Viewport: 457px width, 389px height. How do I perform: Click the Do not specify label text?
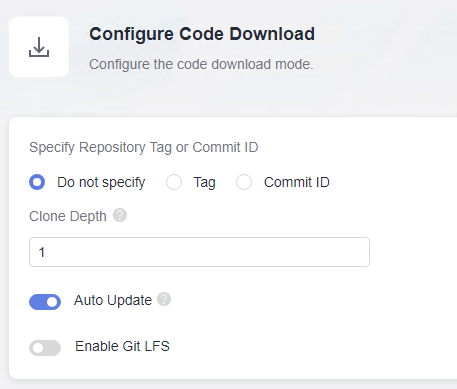coord(101,183)
